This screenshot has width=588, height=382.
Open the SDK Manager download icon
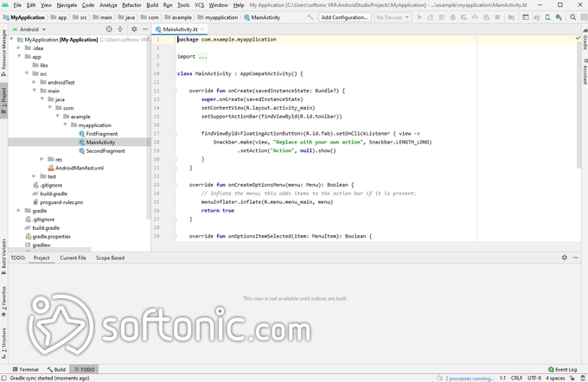[x=559, y=17]
